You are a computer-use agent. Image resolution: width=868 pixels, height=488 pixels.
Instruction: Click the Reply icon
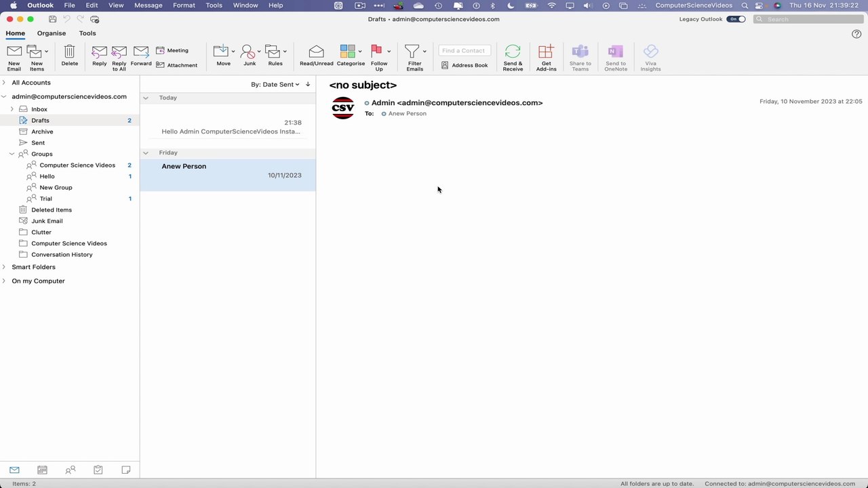click(99, 52)
